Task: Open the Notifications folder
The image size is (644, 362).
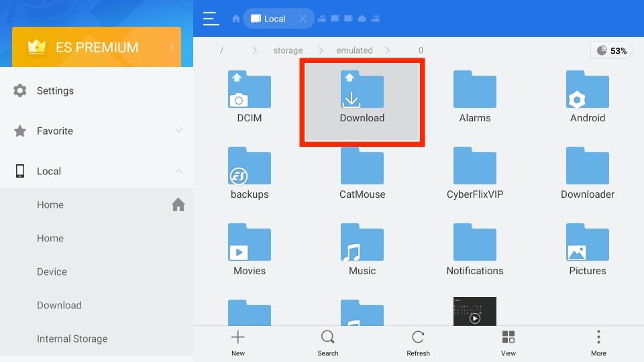Action: point(475,249)
